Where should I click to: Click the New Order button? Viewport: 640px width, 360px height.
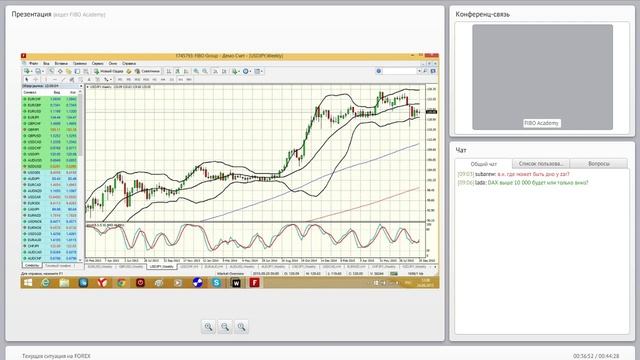pyautogui.click(x=109, y=71)
